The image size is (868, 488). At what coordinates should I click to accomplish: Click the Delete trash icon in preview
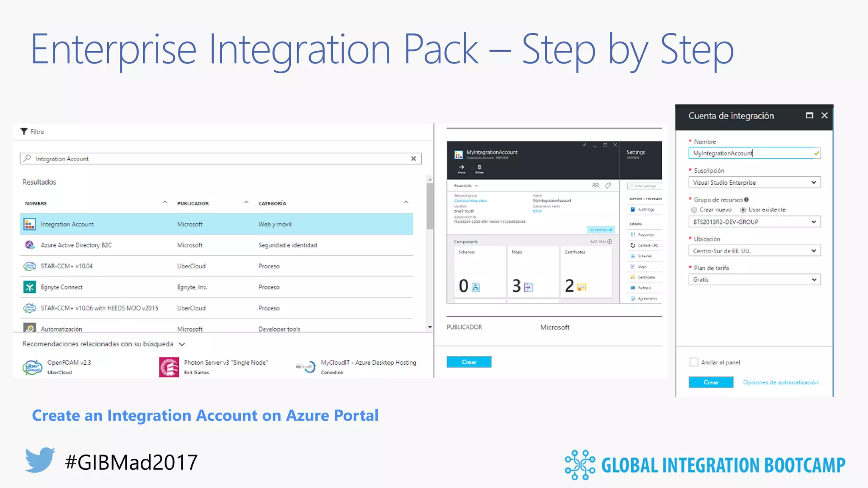point(479,167)
